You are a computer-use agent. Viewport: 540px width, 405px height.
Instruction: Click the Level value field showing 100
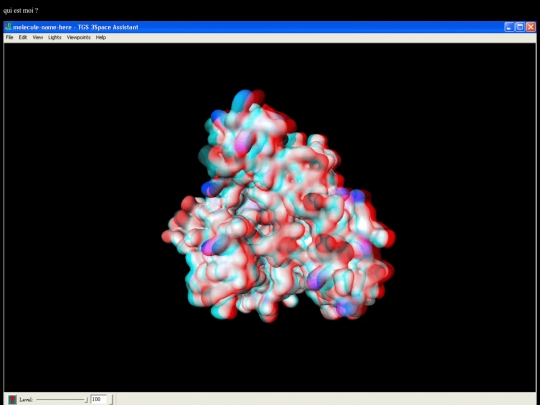point(99,399)
